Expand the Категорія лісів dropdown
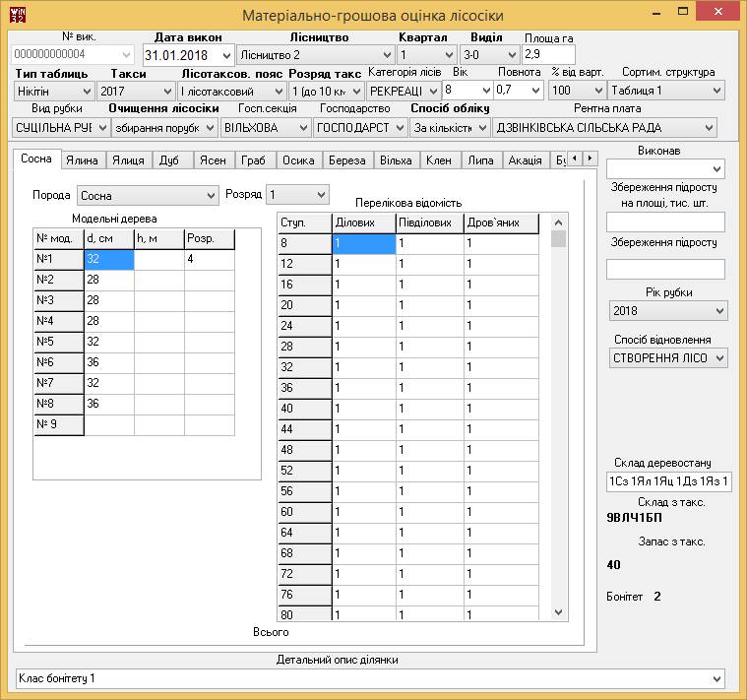This screenshot has height=700, width=747. point(433,91)
